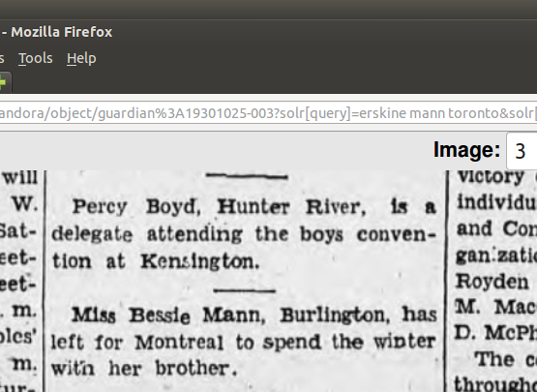Open the Tools menu
Image resolution: width=537 pixels, height=392 pixels.
[x=36, y=58]
